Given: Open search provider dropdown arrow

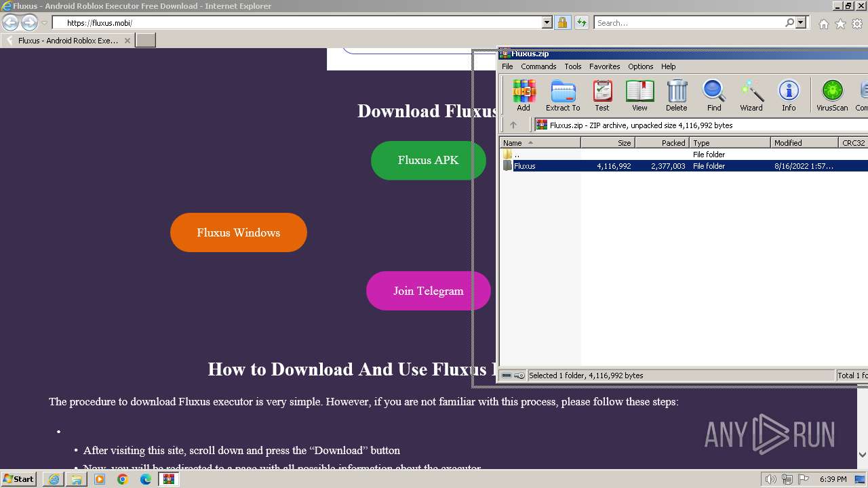Looking at the screenshot, I should click(801, 22).
